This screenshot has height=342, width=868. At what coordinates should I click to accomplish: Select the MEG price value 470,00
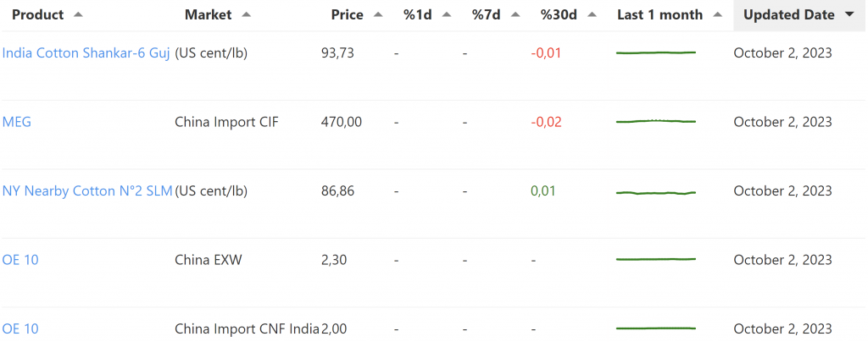pos(341,122)
